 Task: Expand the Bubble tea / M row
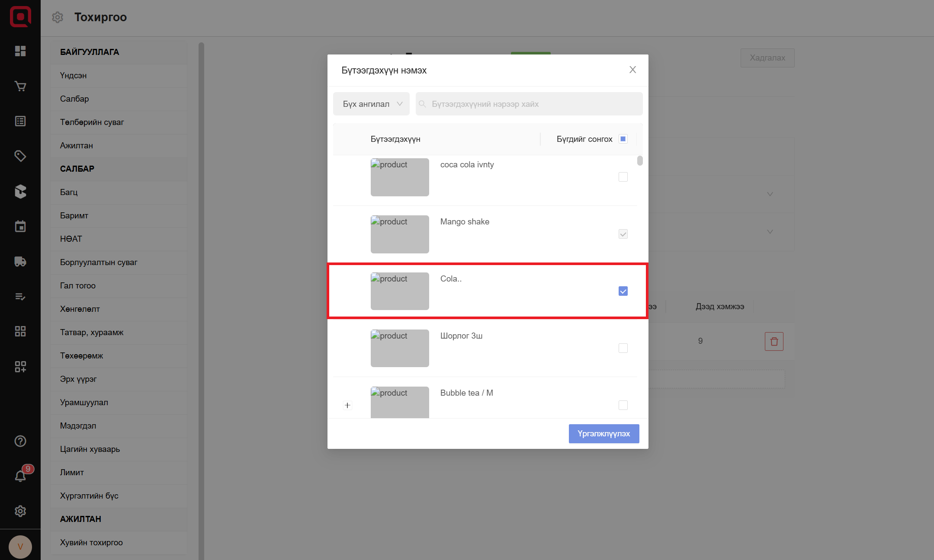pyautogui.click(x=347, y=405)
